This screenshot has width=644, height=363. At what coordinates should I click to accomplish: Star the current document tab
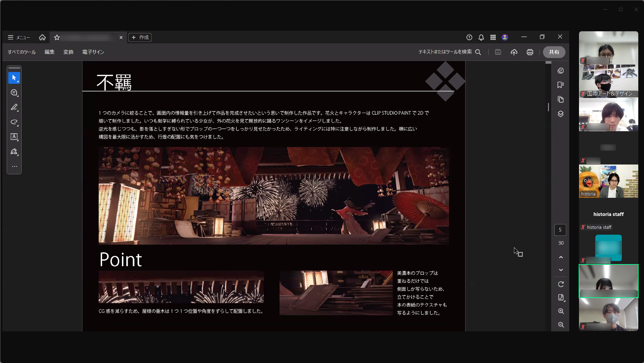click(57, 37)
